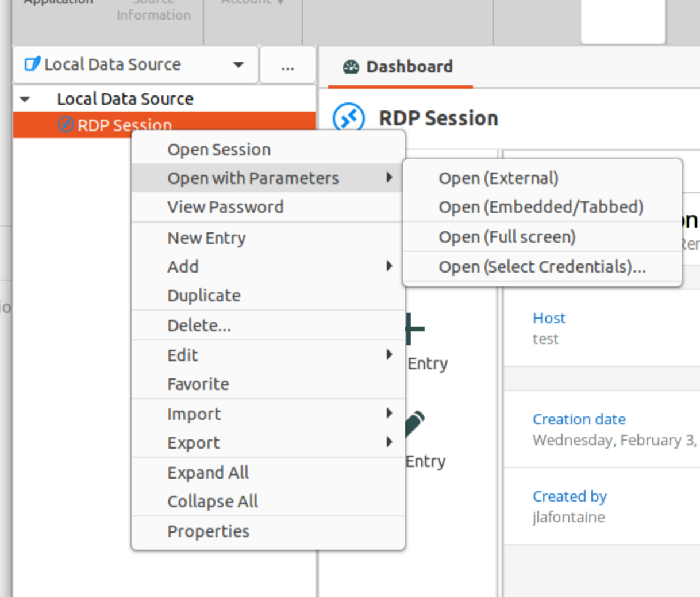Click the Host label link
The image size is (700, 597).
549,318
